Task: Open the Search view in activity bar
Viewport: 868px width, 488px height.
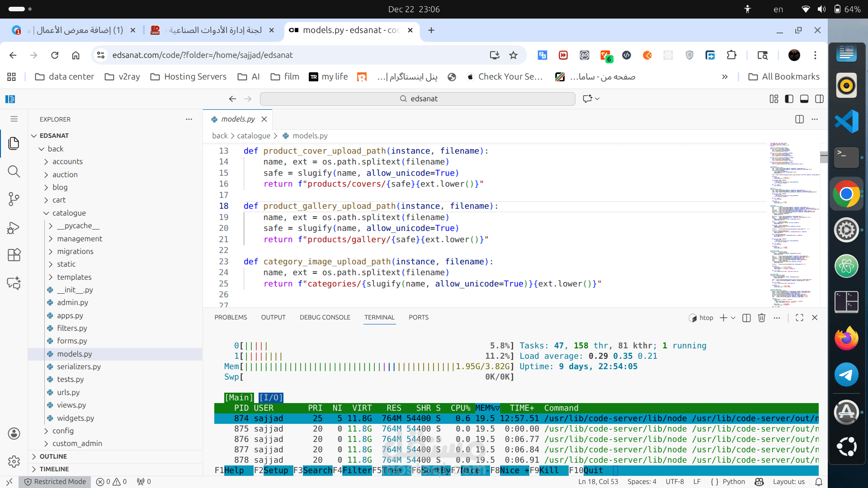Action: [x=14, y=171]
